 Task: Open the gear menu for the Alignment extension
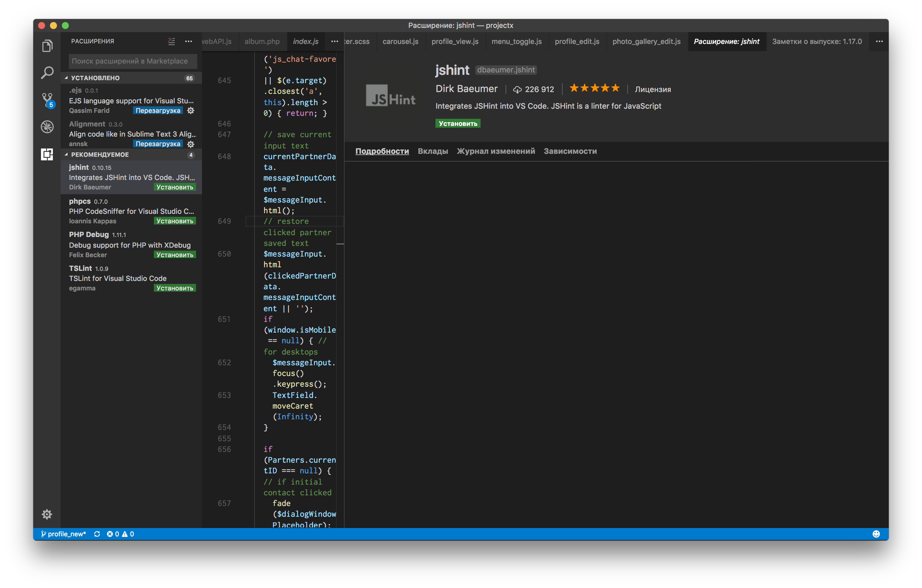click(191, 144)
